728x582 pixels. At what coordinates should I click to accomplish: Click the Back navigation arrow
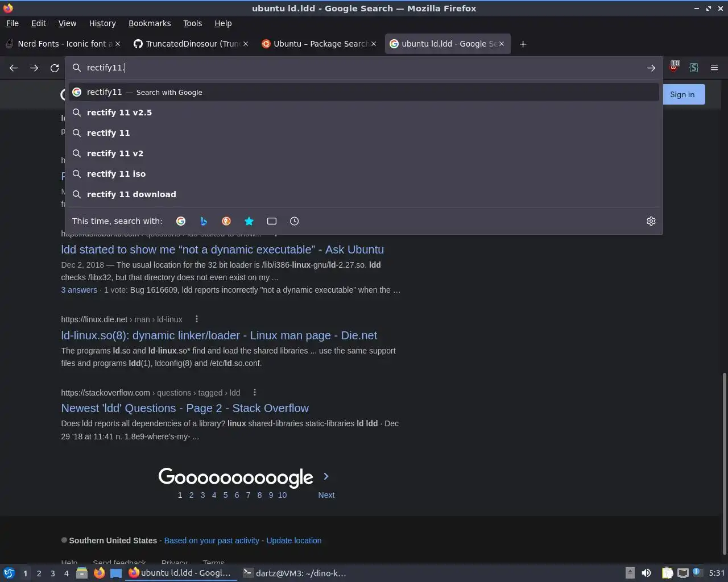[x=14, y=68]
